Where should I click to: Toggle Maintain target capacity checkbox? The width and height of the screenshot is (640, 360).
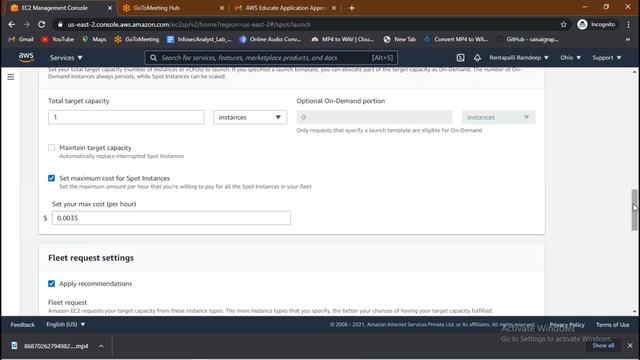point(51,147)
